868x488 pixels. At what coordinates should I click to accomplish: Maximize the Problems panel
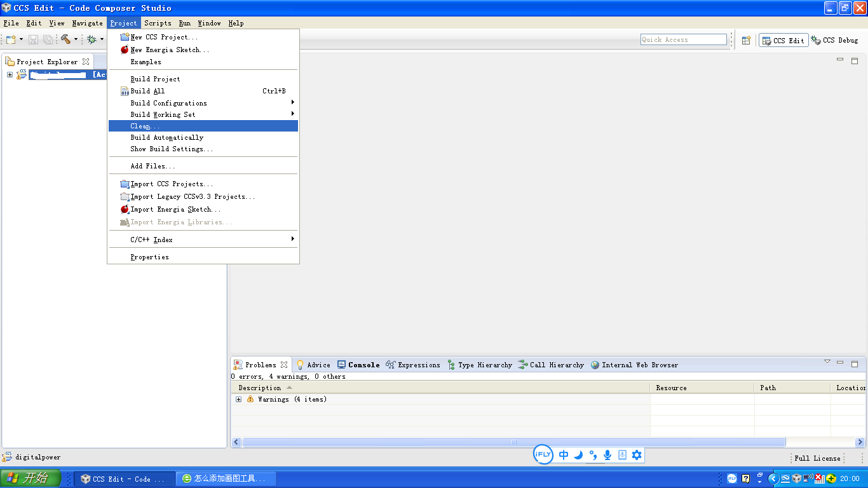coord(855,364)
